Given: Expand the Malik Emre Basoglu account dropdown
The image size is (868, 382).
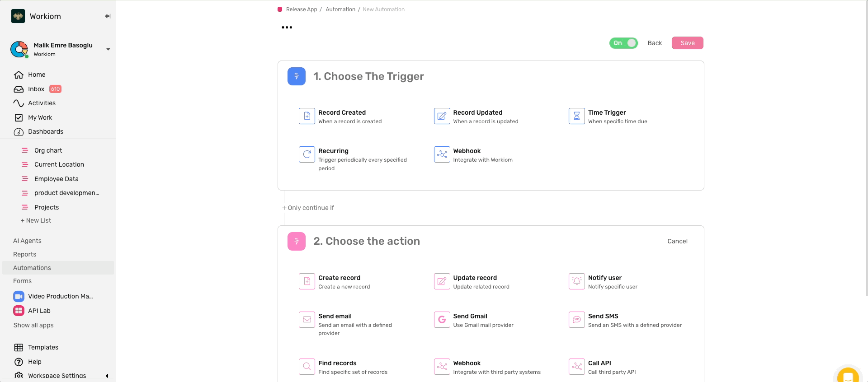Looking at the screenshot, I should (108, 49).
